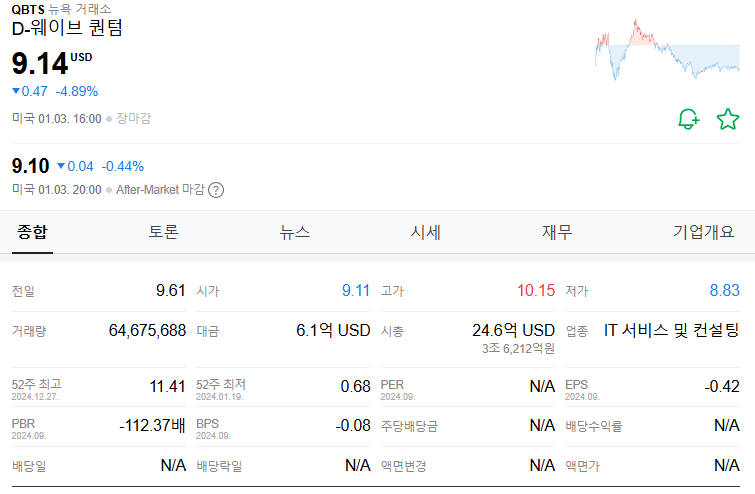Add a price alert with bell icon
This screenshot has width=755, height=494.
(689, 119)
